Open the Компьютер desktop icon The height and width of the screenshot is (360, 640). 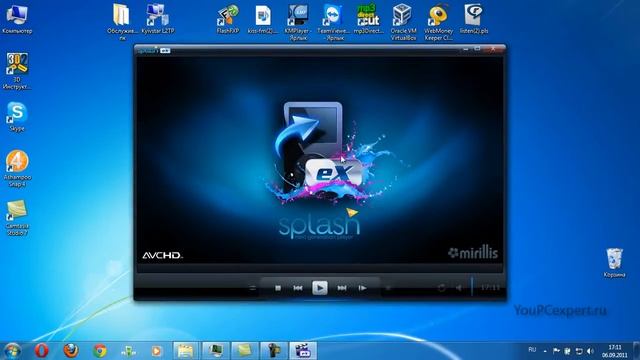coord(17,18)
